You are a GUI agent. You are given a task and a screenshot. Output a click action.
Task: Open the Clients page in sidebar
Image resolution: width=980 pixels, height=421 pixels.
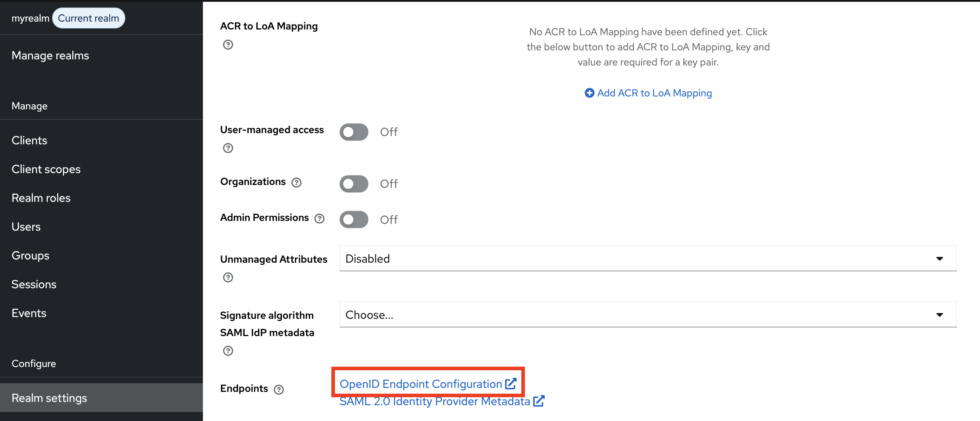pos(29,140)
